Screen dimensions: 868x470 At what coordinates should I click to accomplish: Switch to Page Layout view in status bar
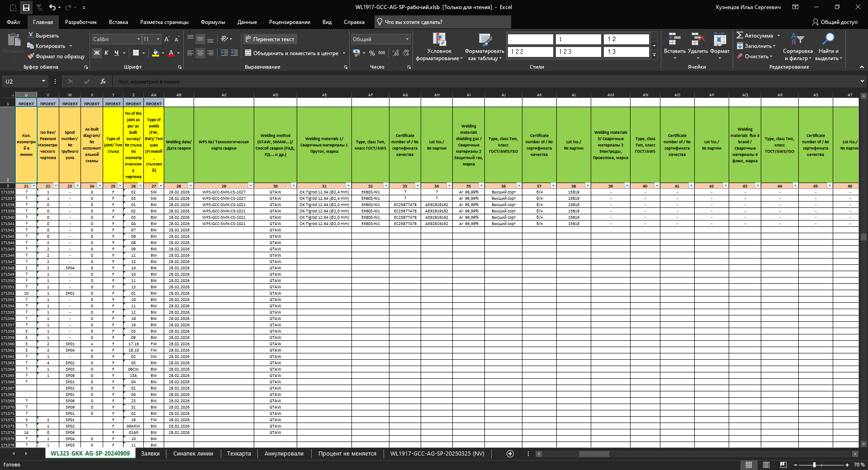766,465
